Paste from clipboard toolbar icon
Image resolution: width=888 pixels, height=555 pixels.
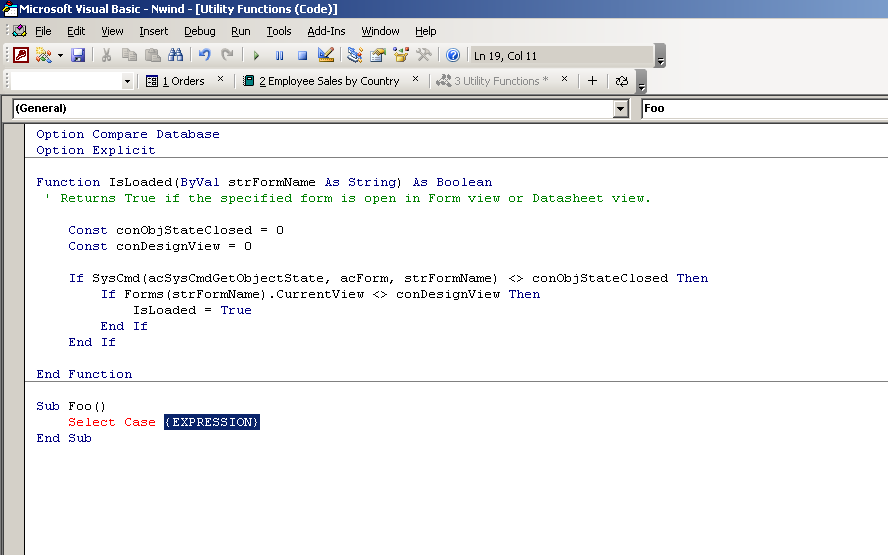click(x=152, y=55)
